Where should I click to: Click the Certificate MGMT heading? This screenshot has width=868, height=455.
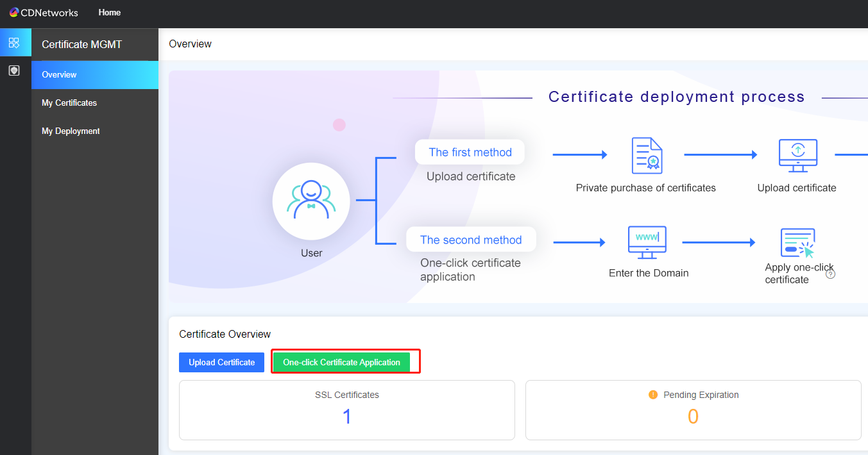[x=81, y=45]
